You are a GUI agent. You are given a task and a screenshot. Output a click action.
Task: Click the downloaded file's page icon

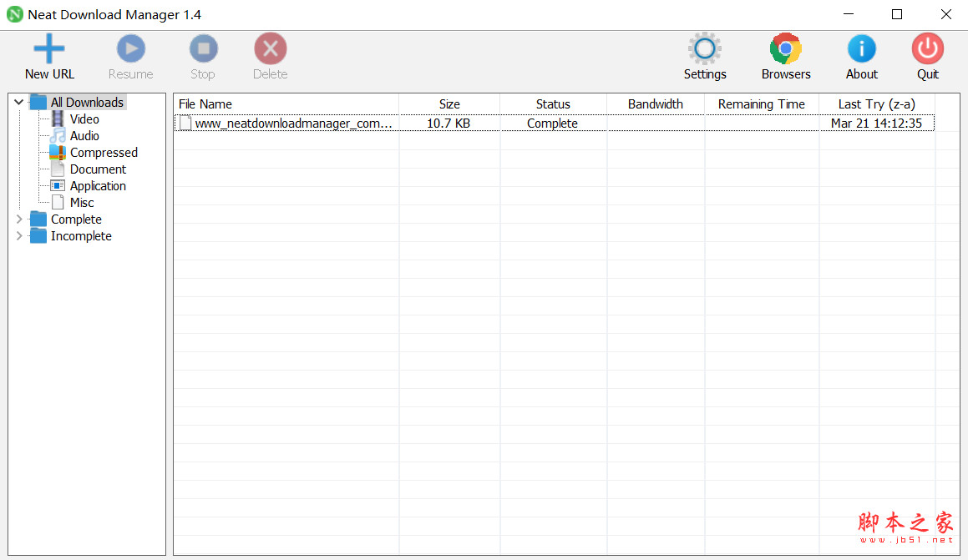tap(185, 124)
